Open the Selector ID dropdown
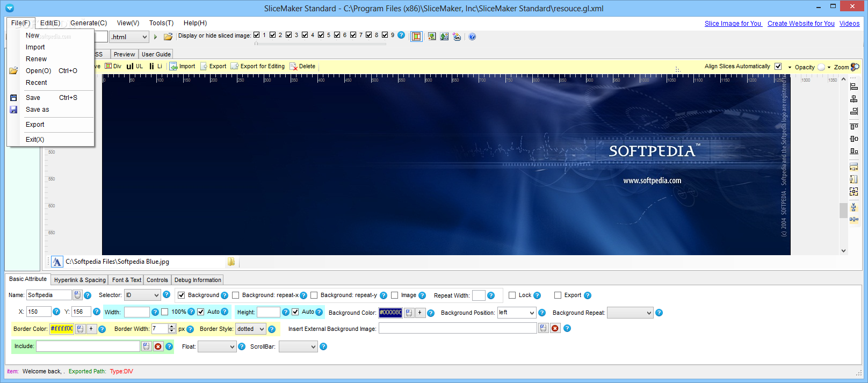The height and width of the screenshot is (383, 868). tap(142, 295)
